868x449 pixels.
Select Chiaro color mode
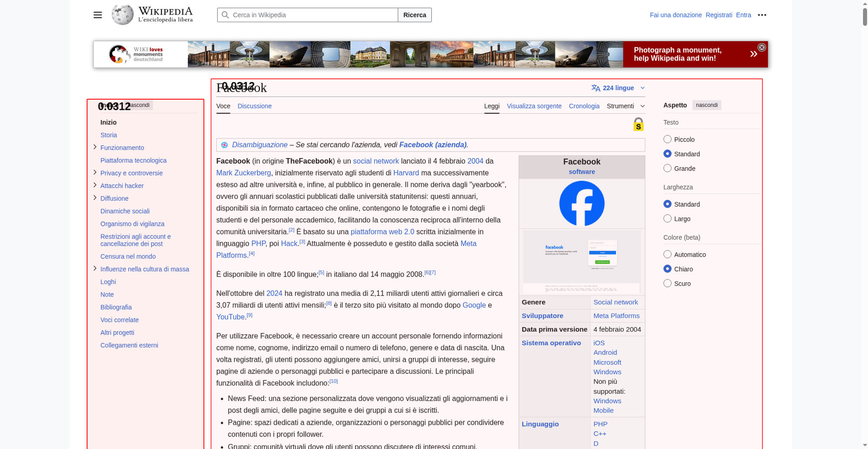(x=667, y=269)
